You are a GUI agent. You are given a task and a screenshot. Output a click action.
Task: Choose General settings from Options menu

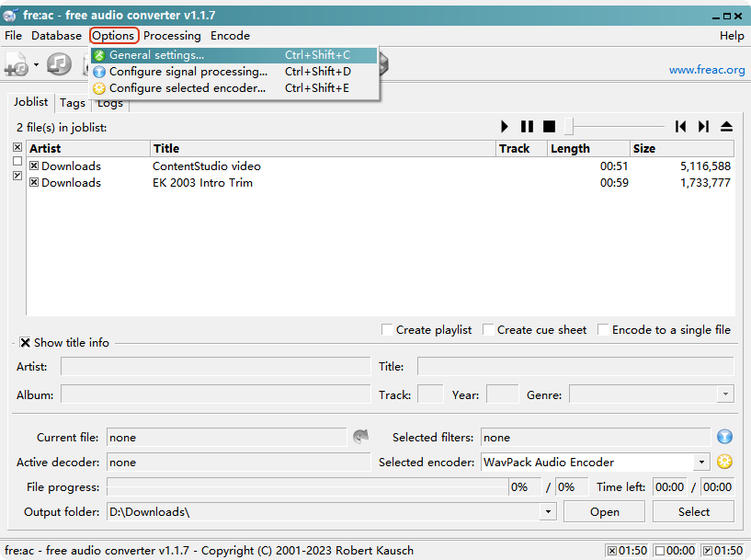(156, 56)
